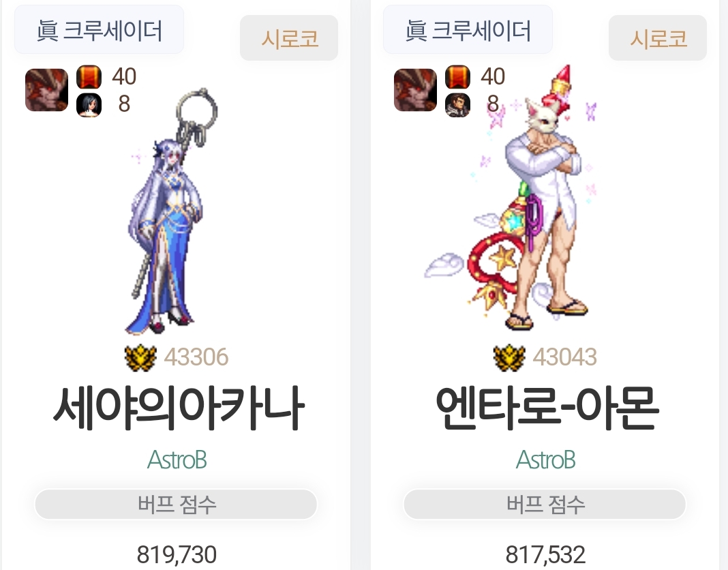The width and height of the screenshot is (728, 570).
Task: Click the female crusader character sprite
Action: click(x=172, y=211)
